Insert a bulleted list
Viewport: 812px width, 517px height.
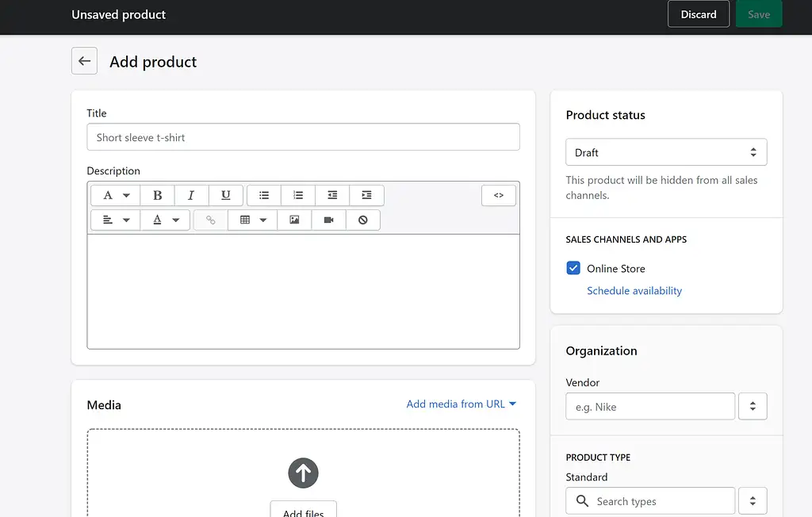[264, 195]
